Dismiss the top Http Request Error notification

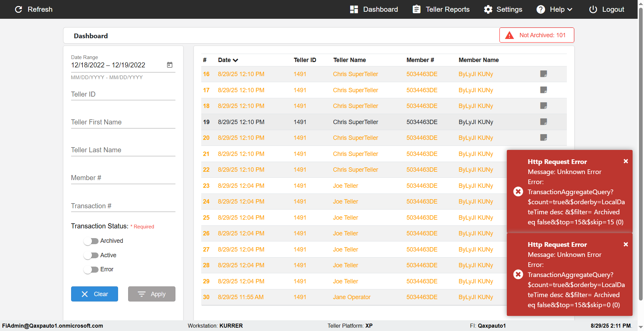tap(626, 161)
